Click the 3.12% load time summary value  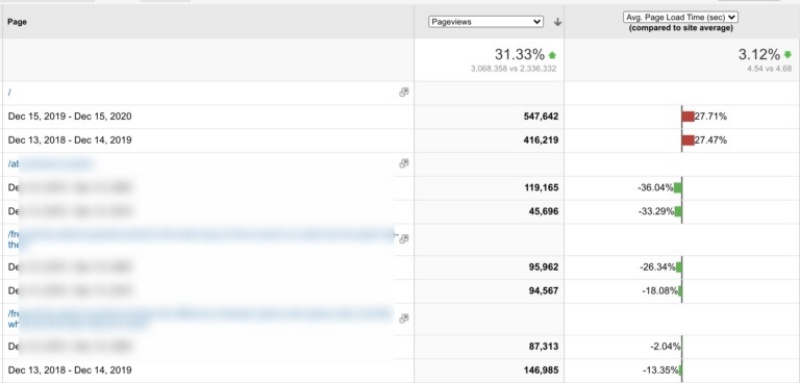coord(759,54)
